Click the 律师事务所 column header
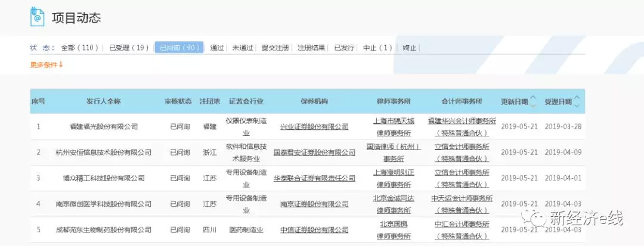 point(394,102)
